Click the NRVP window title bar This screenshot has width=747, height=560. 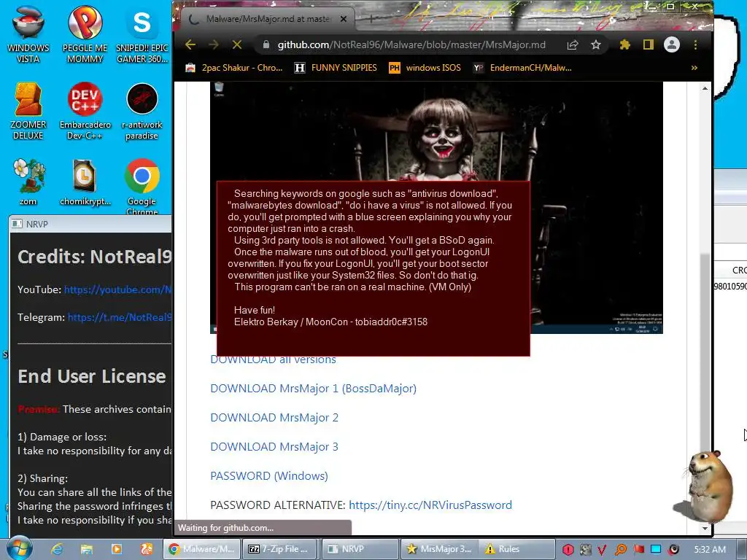90,224
